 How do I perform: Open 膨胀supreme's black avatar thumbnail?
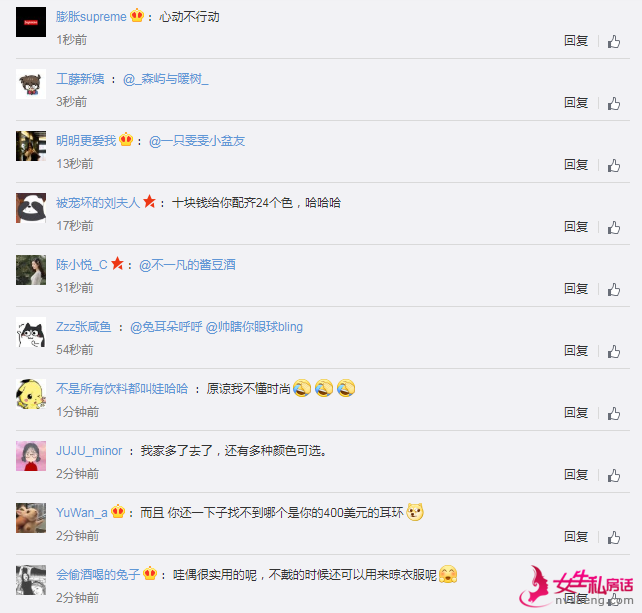click(x=31, y=22)
